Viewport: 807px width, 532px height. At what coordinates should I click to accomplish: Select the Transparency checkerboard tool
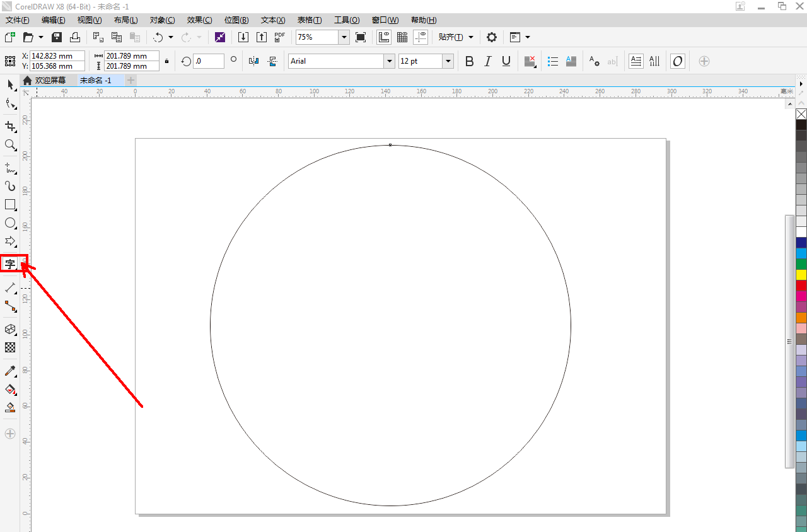[x=10, y=347]
